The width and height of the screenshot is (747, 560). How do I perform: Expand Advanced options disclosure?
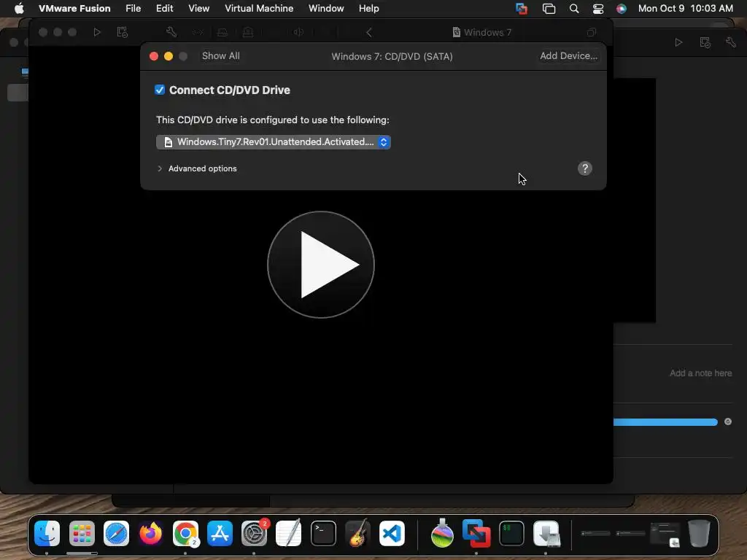pyautogui.click(x=160, y=168)
